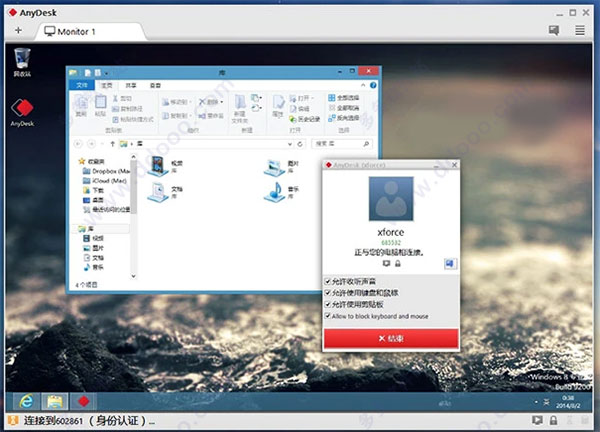Launch AnyDesk from the remote desktop icon
600x432 pixels.
click(22, 112)
